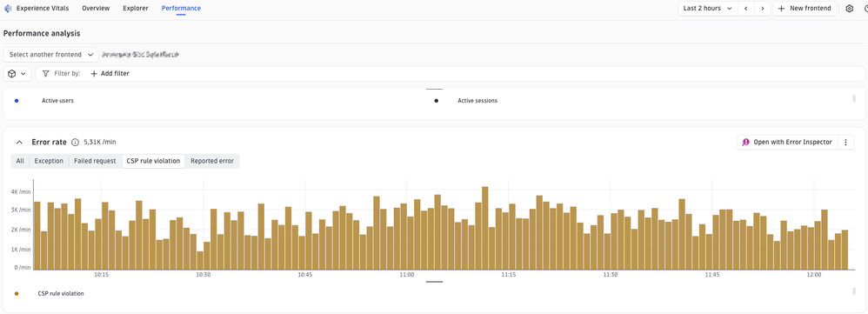Click the 11:30 time axis label

[x=610, y=275]
